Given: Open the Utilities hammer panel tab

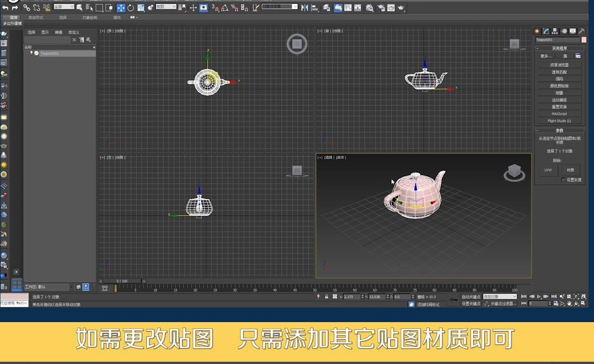Looking at the screenshot, I should click(x=581, y=31).
